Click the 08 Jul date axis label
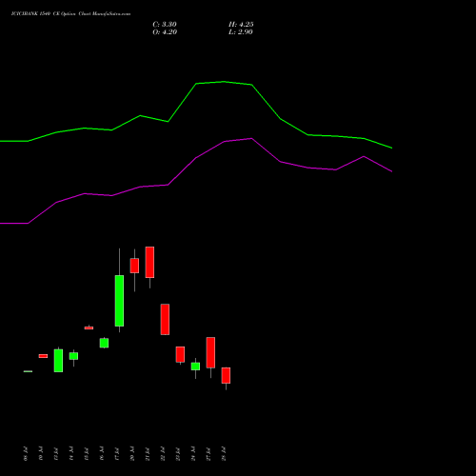Screen dimensions: 476x476 [x=26, y=453]
